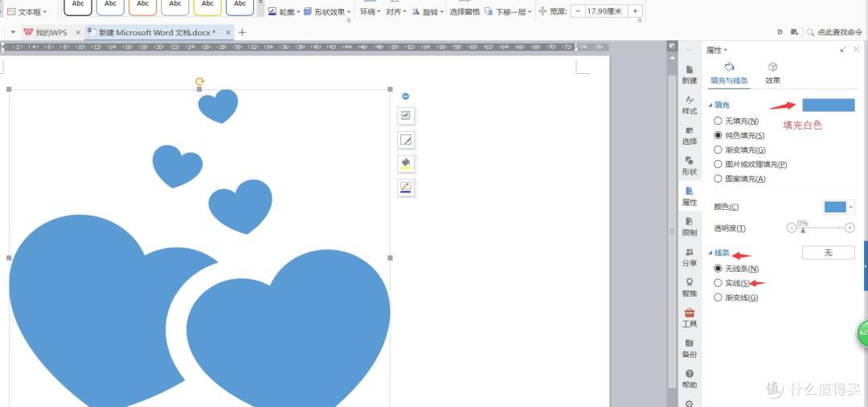Click the blue 颜色 color swatch
Screen dimensions: 868x407
click(x=835, y=207)
